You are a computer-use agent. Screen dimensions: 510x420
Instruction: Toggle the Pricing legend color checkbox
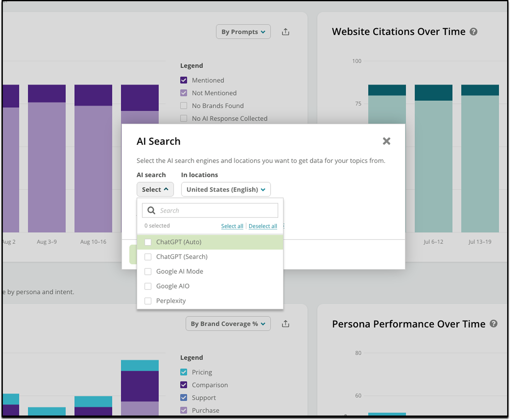click(x=184, y=372)
